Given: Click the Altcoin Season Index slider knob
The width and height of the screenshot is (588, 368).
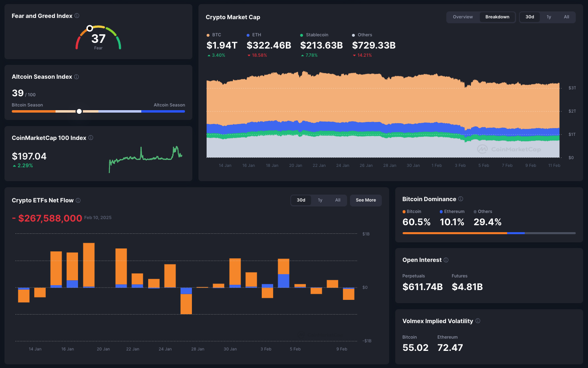Looking at the screenshot, I should tap(79, 111).
